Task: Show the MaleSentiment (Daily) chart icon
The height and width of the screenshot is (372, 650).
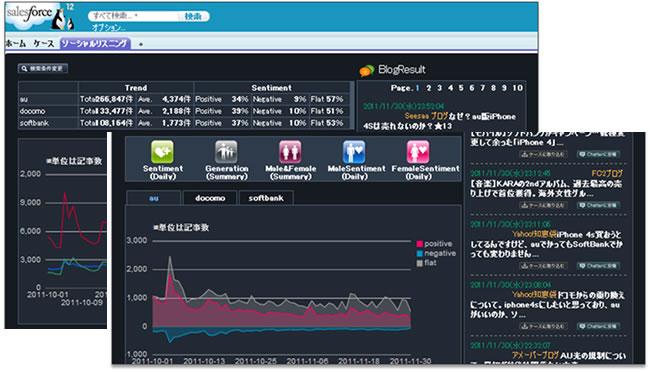Action: pos(354,152)
